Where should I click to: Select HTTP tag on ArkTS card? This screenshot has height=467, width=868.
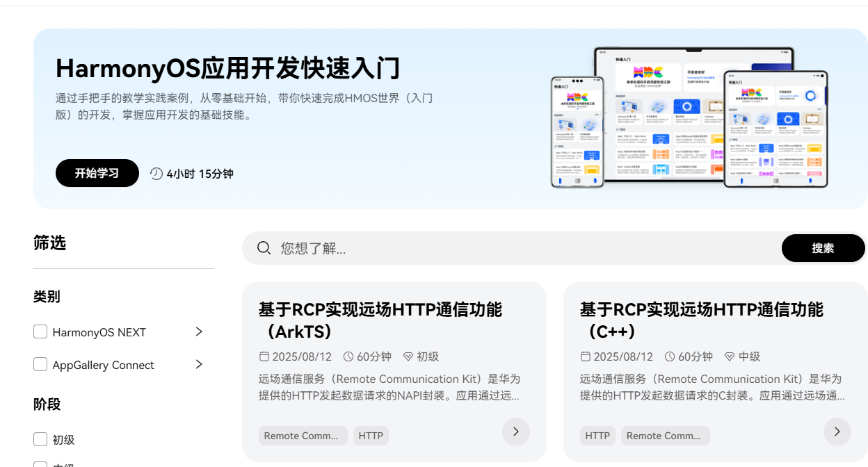pos(371,436)
